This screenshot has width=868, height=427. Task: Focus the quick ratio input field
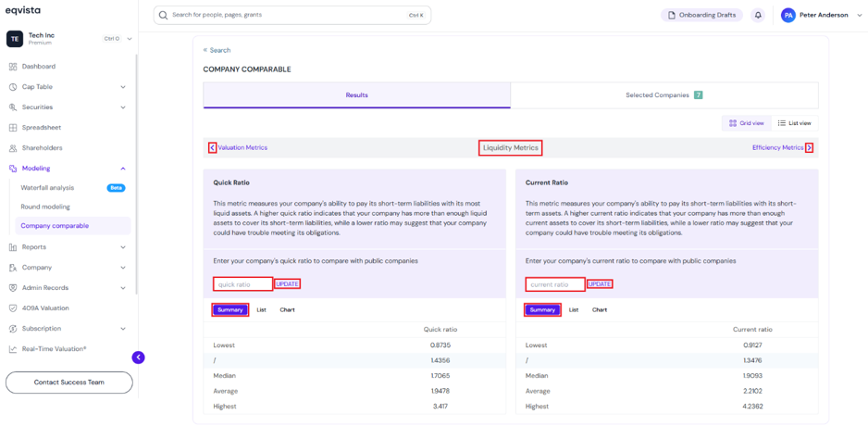click(x=243, y=284)
